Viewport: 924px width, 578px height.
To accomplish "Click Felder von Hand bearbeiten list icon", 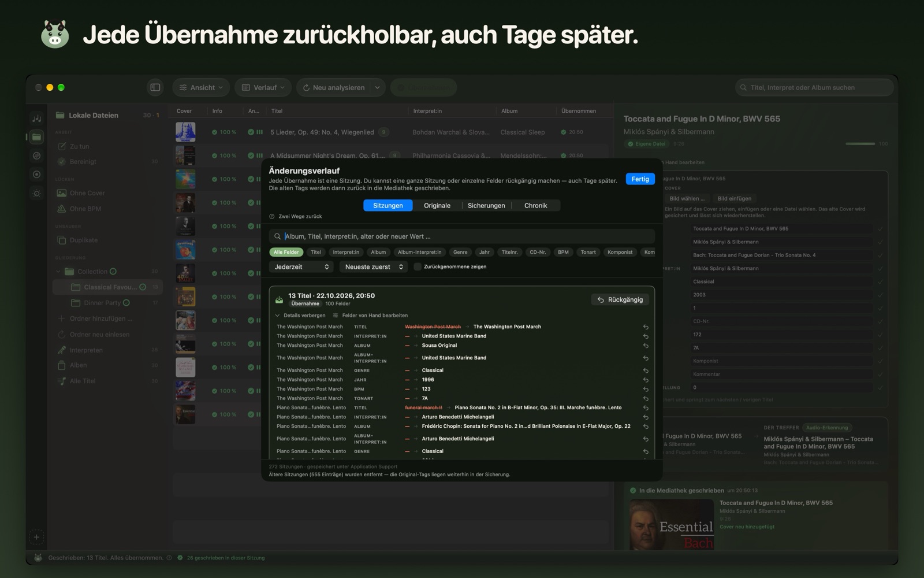I will pyautogui.click(x=336, y=316).
